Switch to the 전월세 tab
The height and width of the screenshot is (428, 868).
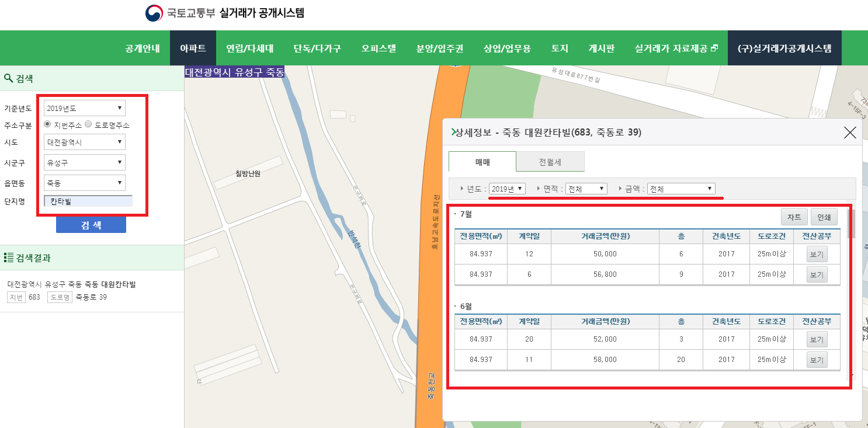pos(550,162)
